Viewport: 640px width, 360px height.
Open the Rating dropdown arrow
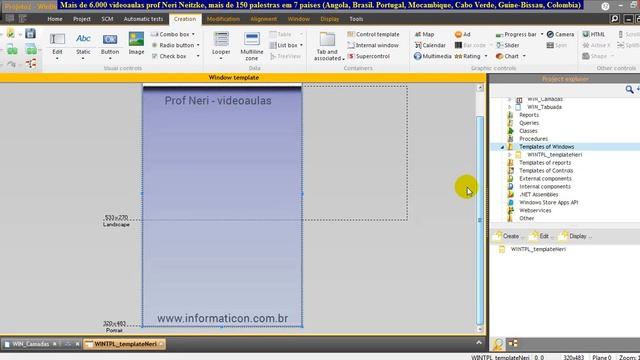click(486, 56)
